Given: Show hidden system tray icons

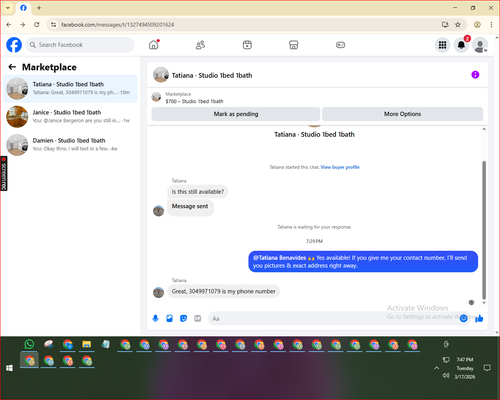Looking at the screenshot, I should coord(436,368).
